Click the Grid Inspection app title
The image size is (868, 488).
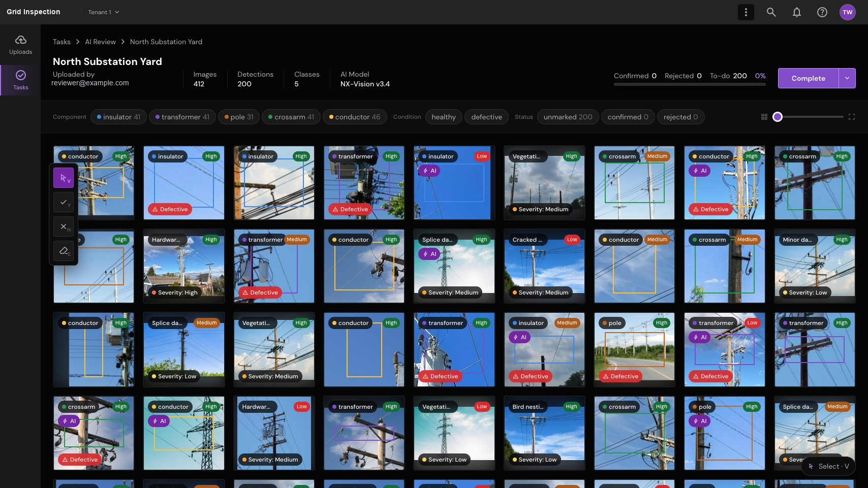coord(34,12)
